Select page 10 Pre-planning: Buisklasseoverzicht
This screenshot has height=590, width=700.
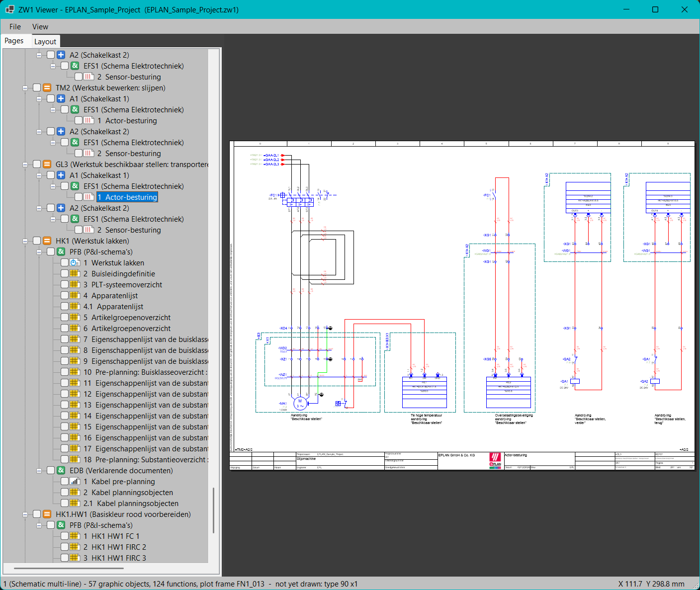coord(145,372)
